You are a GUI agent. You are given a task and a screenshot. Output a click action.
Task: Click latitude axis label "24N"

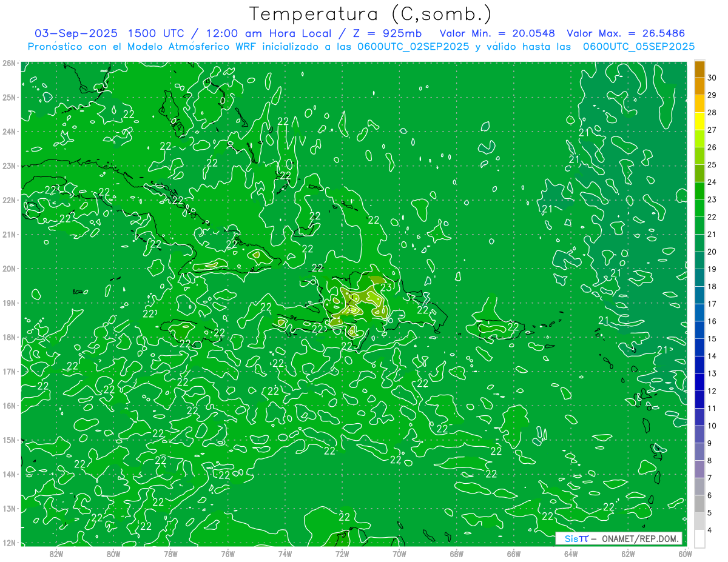click(8, 132)
